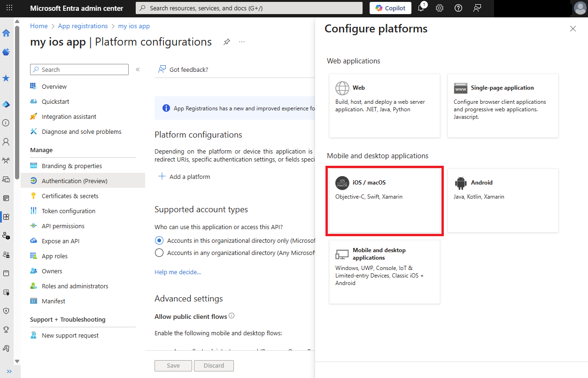Select Accounts in this organizational directory only
Viewport: 588px width, 378px height.
(159, 240)
